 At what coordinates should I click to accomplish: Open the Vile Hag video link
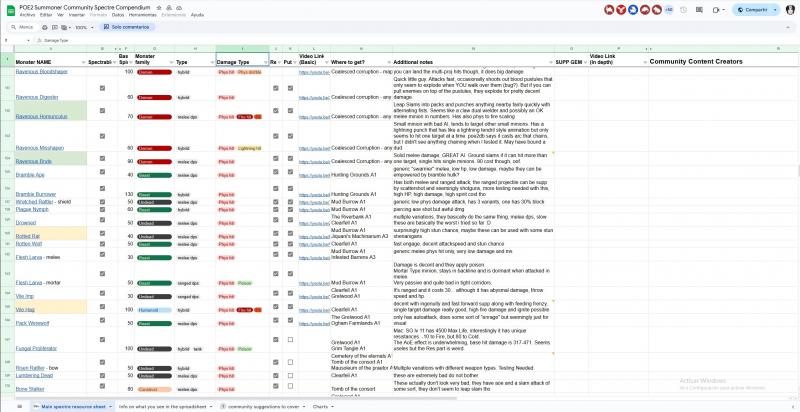(314, 310)
